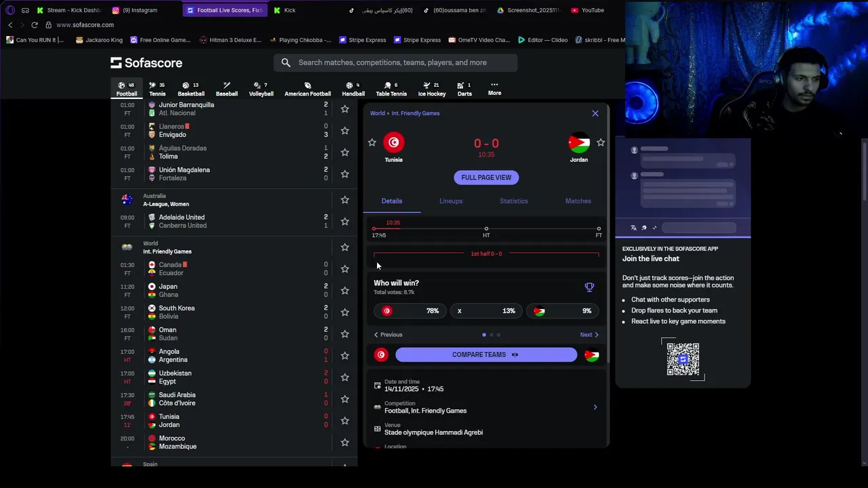Click the Sofascore logo
The image size is (868, 488).
146,62
